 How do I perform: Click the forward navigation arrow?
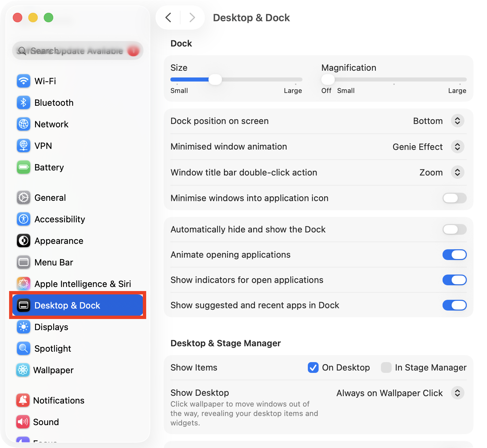192,18
